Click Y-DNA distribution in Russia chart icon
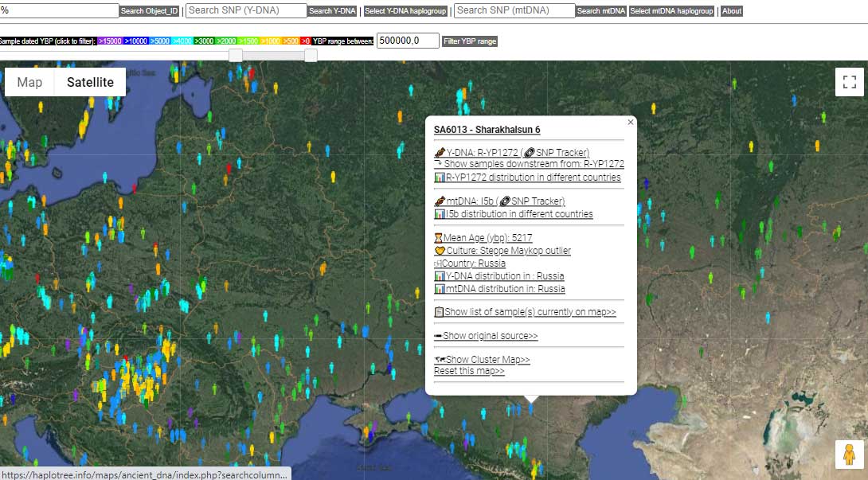 tap(440, 275)
